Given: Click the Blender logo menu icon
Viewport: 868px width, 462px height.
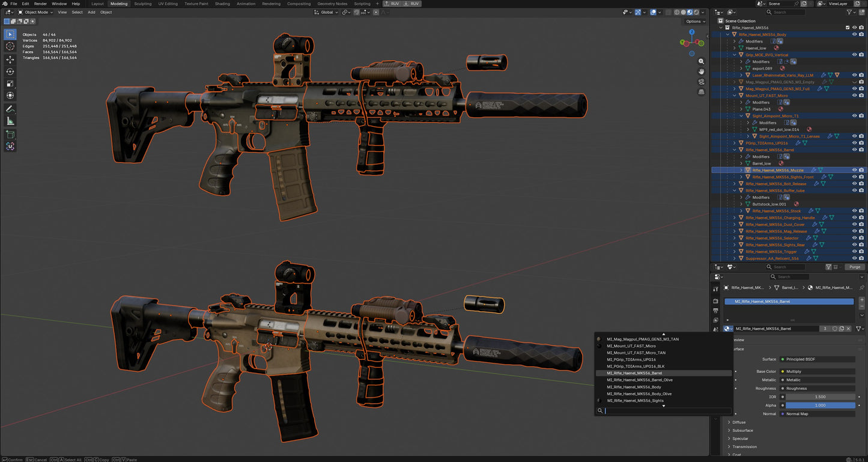Looking at the screenshot, I should pyautogui.click(x=5, y=4).
